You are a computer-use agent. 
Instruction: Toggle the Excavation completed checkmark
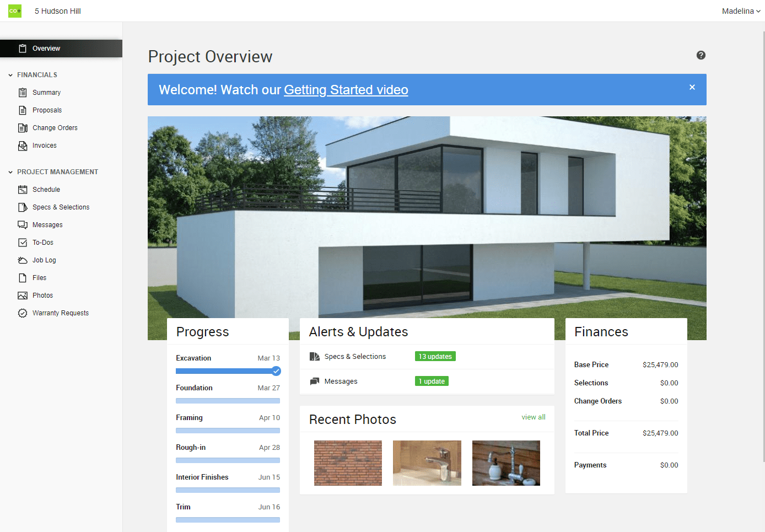click(x=276, y=371)
